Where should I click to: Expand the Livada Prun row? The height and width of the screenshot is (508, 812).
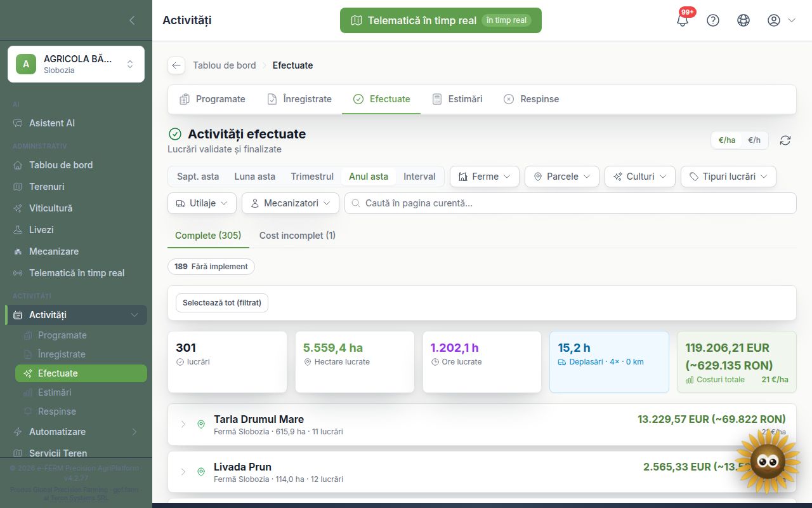click(x=482, y=472)
